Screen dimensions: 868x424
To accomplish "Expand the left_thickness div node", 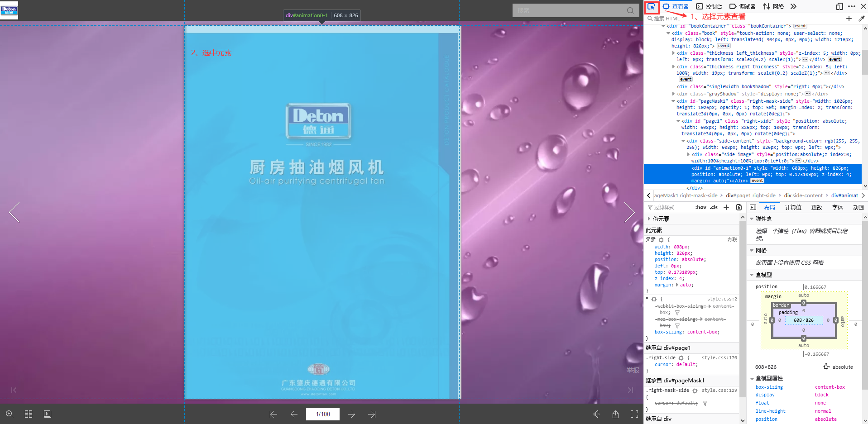I will pos(673,53).
